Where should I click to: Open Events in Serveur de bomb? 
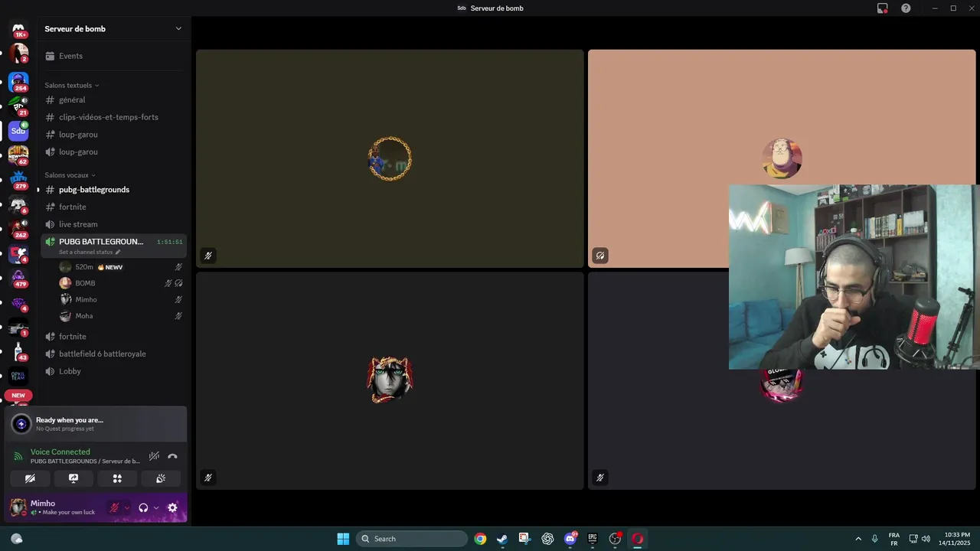pyautogui.click(x=70, y=56)
